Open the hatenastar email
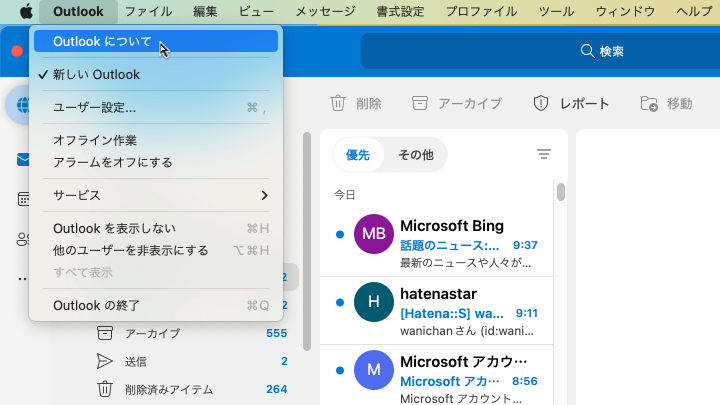Screen dimensions: 720x405 click(437, 311)
